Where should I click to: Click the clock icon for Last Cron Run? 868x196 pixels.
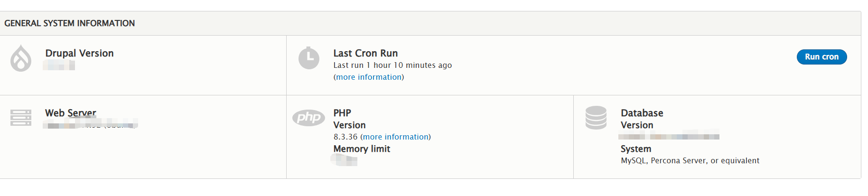coord(308,58)
